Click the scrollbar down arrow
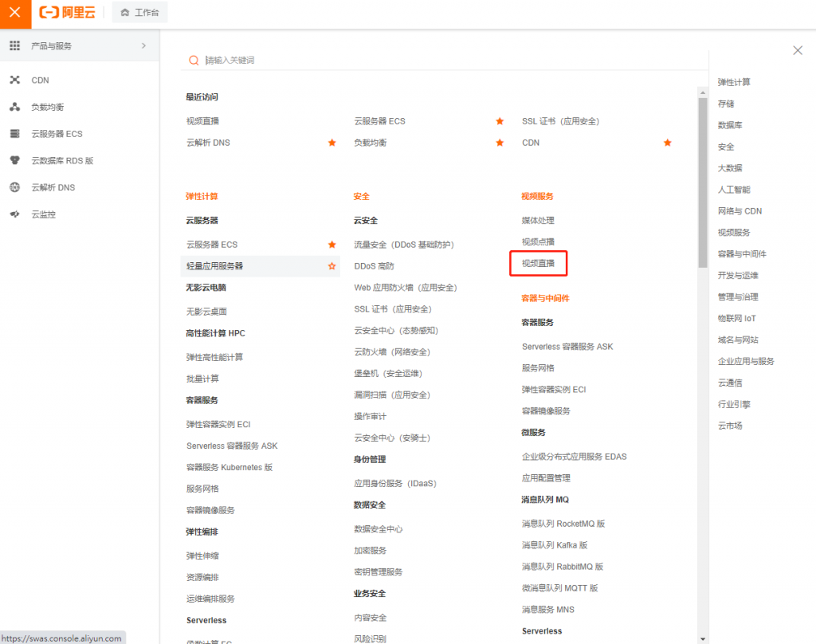Image resolution: width=816 pixels, height=644 pixels. [x=703, y=638]
